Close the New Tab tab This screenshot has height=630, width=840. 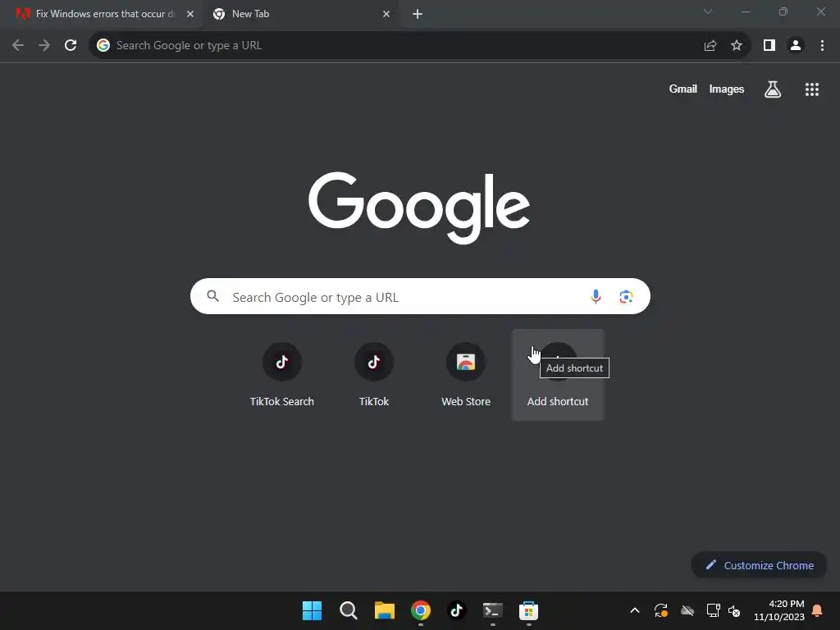[x=386, y=14]
